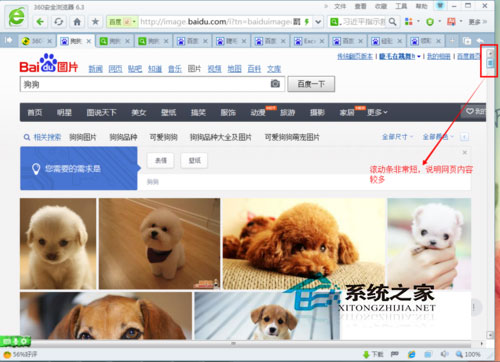Click the heart favorites button in category bar
This screenshot has height=362, width=500.
pos(475,112)
